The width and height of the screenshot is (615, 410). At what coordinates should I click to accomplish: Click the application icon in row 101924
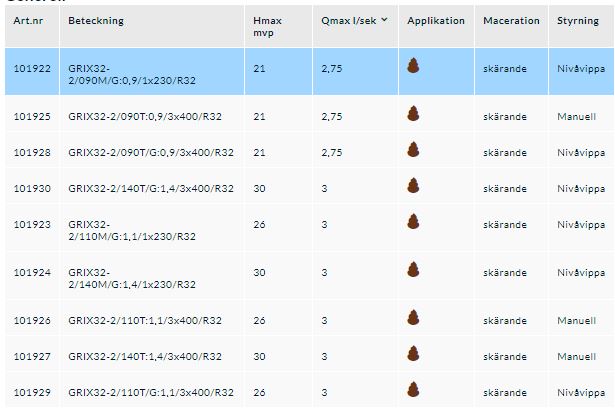point(413,270)
